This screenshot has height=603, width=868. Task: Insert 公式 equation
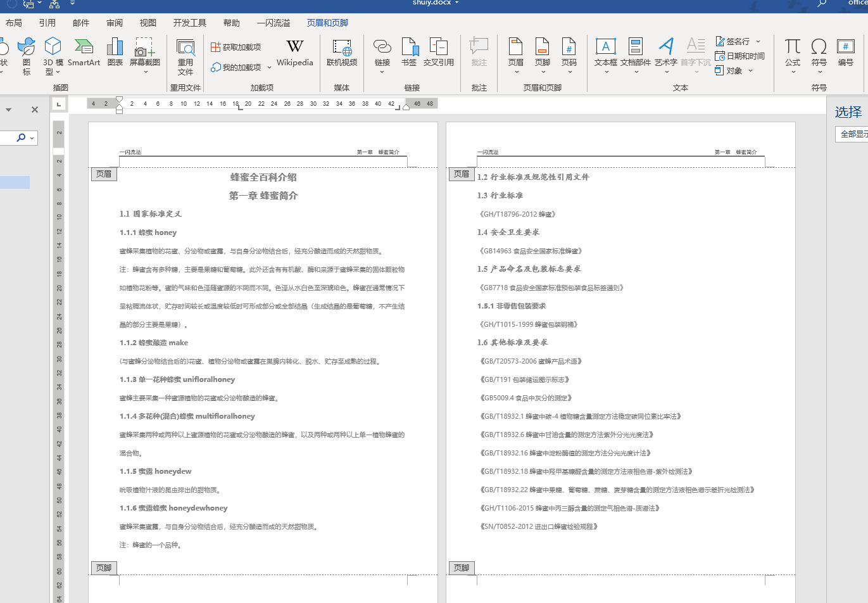point(793,56)
